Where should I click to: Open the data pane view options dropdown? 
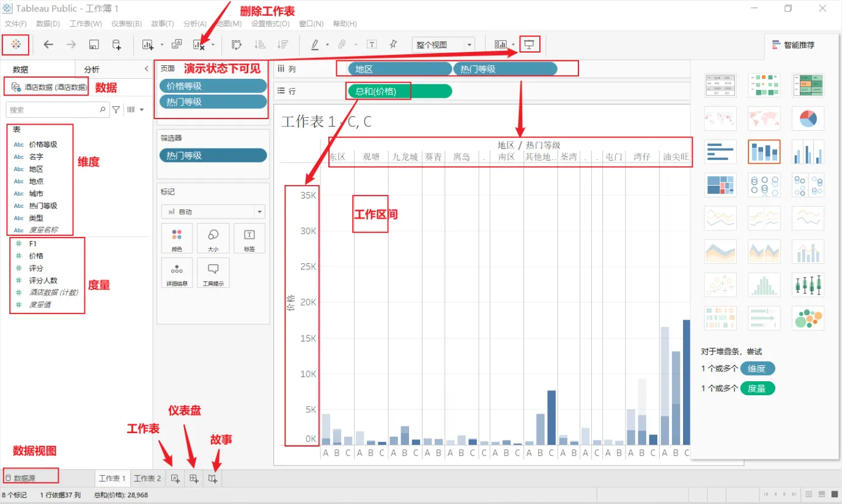135,110
